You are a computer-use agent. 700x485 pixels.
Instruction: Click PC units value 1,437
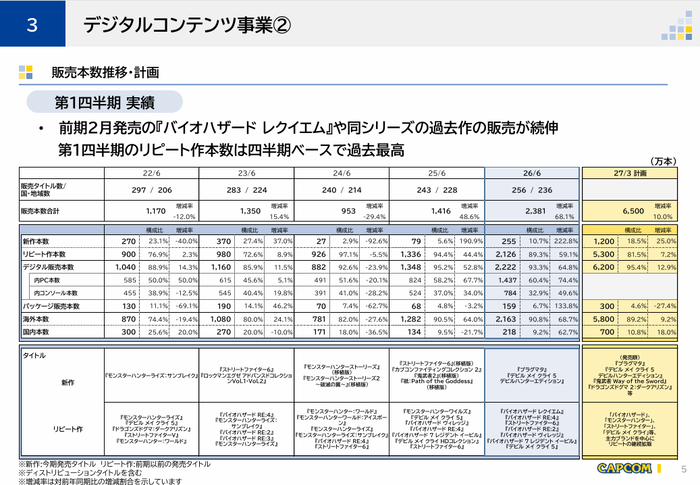508,280
